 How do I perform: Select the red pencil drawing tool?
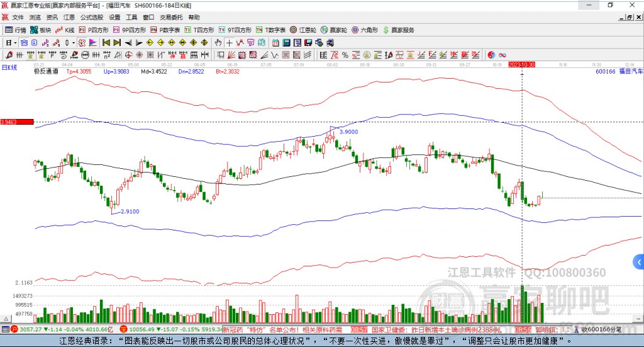(9, 55)
